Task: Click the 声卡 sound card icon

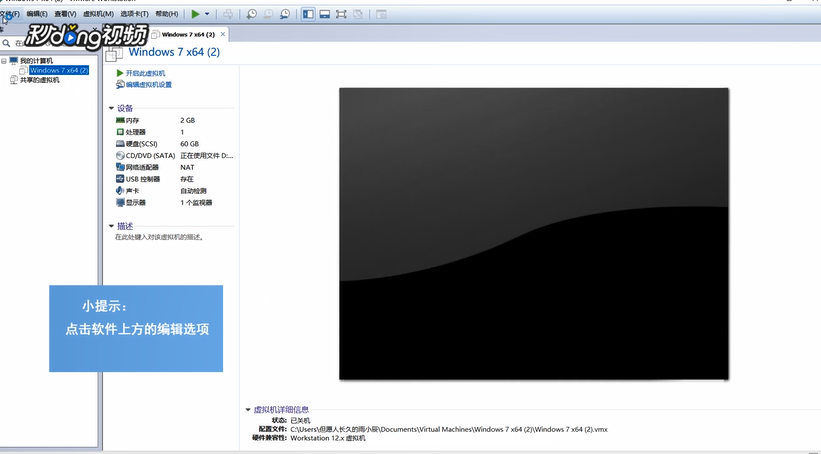Action: [x=120, y=191]
